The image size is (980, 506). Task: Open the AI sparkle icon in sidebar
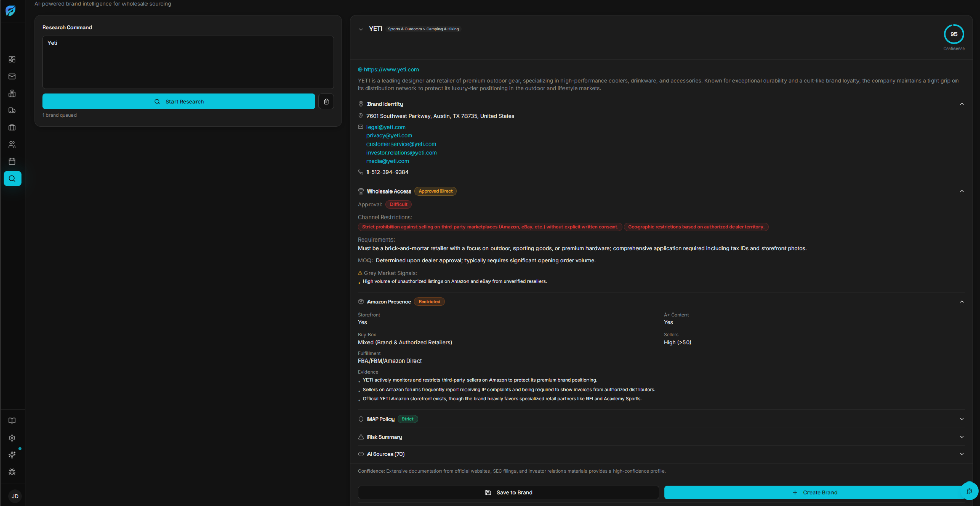12,455
